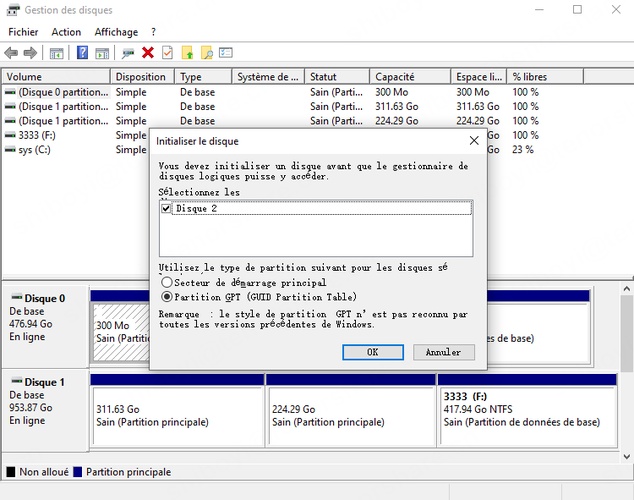The width and height of the screenshot is (634, 500).
Task: Click the Disque 1 disk icon in lower pane
Action: coord(17,381)
